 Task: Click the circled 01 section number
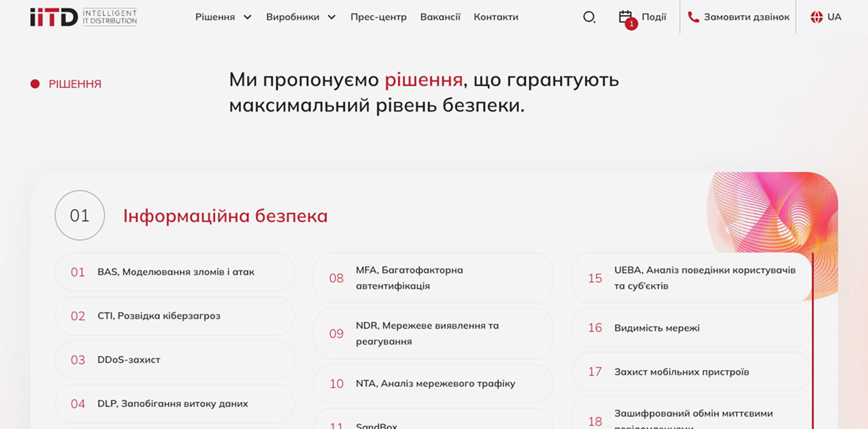[79, 216]
